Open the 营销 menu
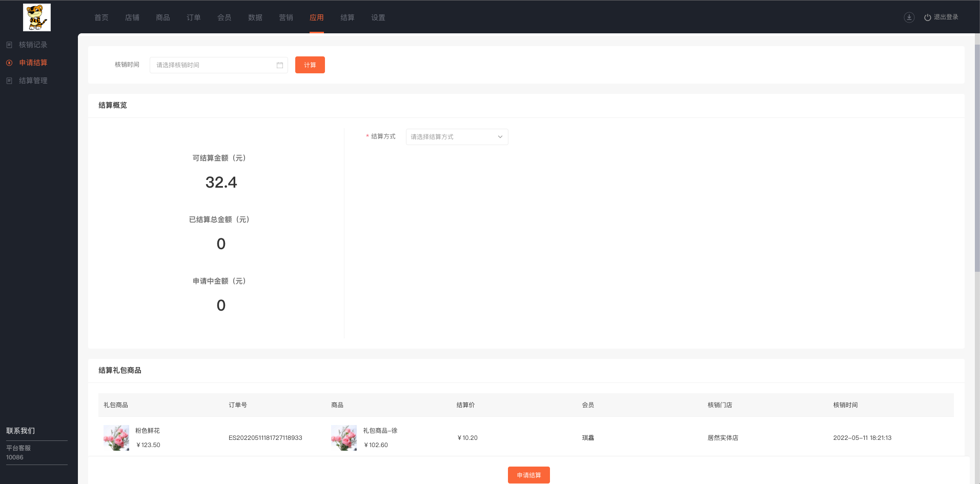 coord(286,17)
